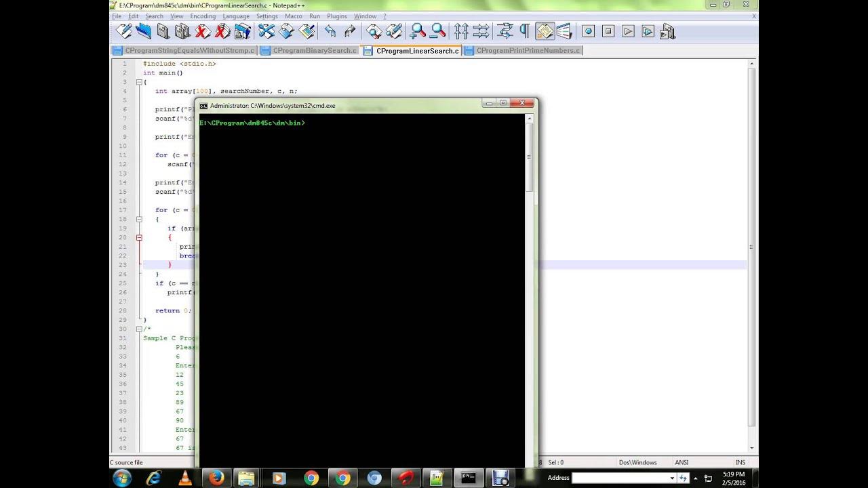Viewport: 868px width, 488px height.
Task: Open VLC media player from taskbar
Action: click(185, 478)
